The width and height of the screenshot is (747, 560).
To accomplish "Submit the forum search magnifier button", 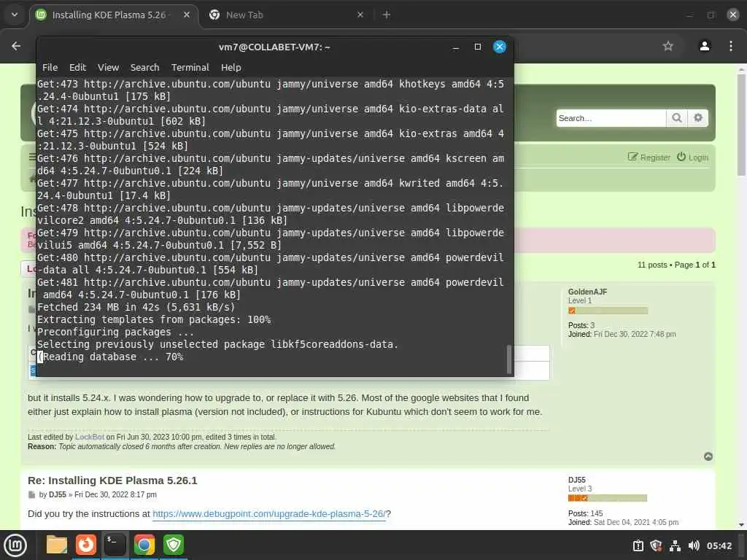I will 676,118.
